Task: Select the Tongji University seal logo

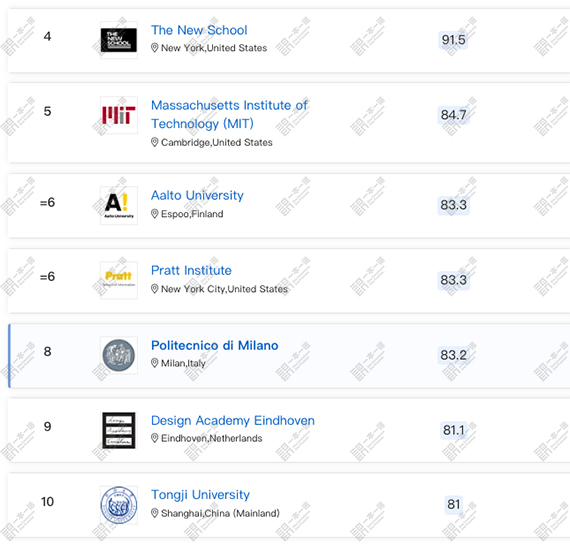Action: point(119,505)
